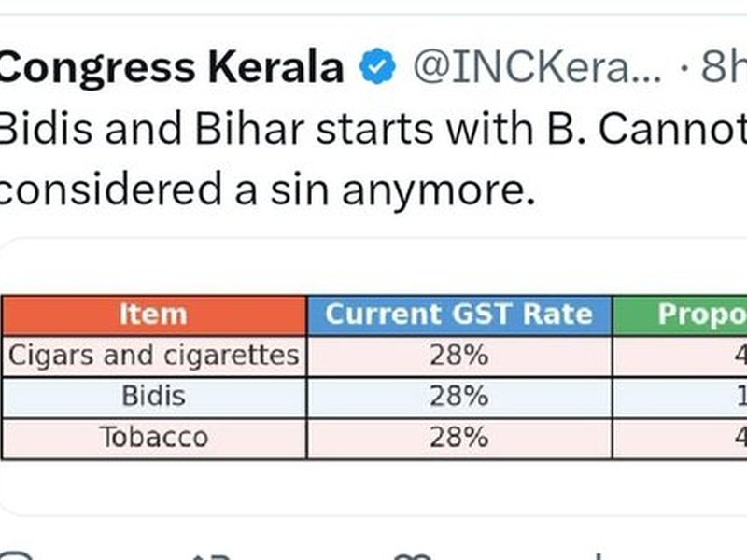Click the Item header cell in the image
Image resolution: width=747 pixels, height=560 pixels.
[154, 315]
